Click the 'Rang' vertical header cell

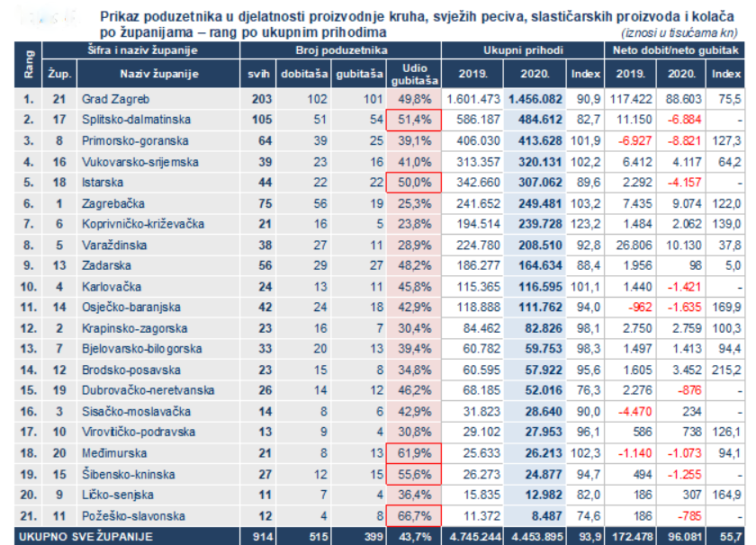(29, 63)
